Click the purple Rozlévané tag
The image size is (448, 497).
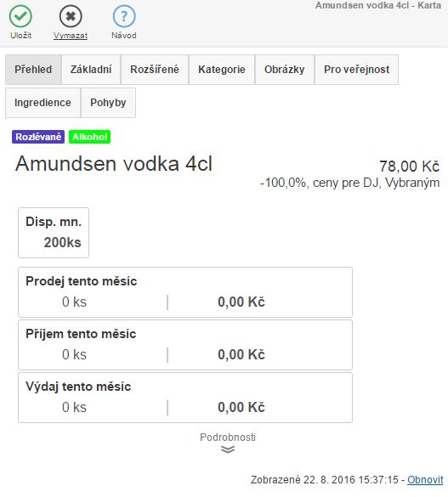38,137
